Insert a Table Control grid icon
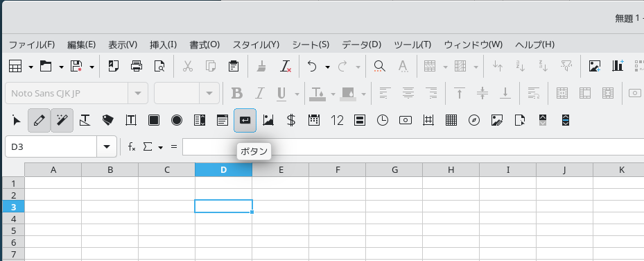This screenshot has height=261, width=644. point(451,120)
